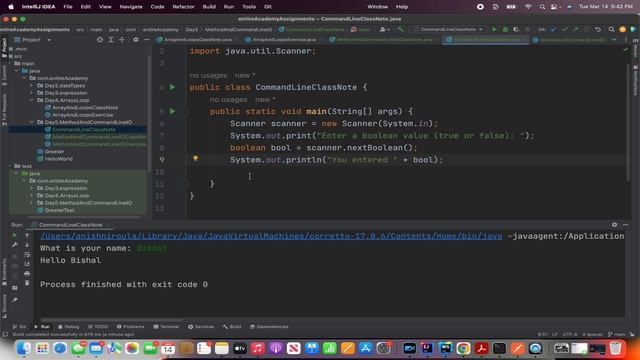
Task: Pin the Run tab with the pin icon
Action: pyautogui.click(x=15, y=300)
